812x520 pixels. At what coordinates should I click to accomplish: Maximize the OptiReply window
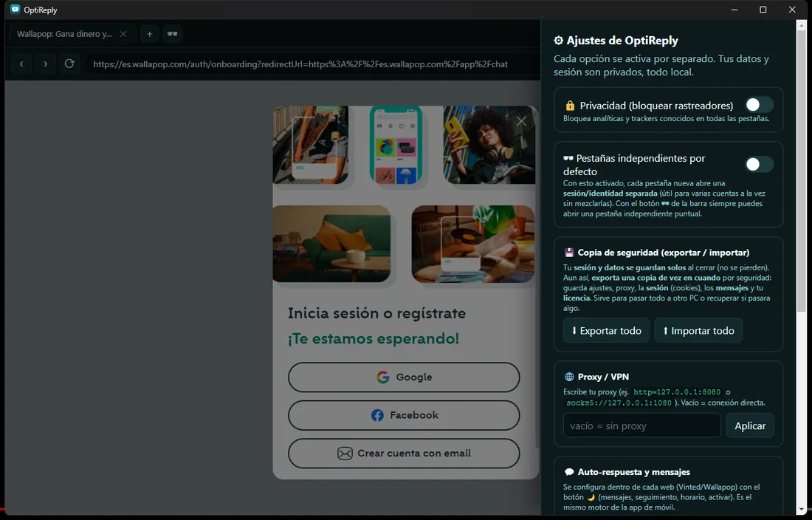(763, 10)
